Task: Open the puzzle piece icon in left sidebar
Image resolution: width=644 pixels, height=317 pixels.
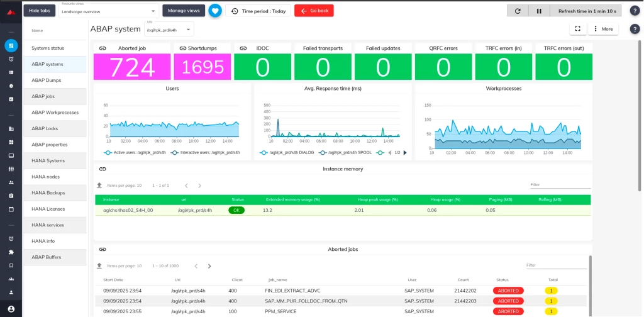Action: [x=11, y=252]
